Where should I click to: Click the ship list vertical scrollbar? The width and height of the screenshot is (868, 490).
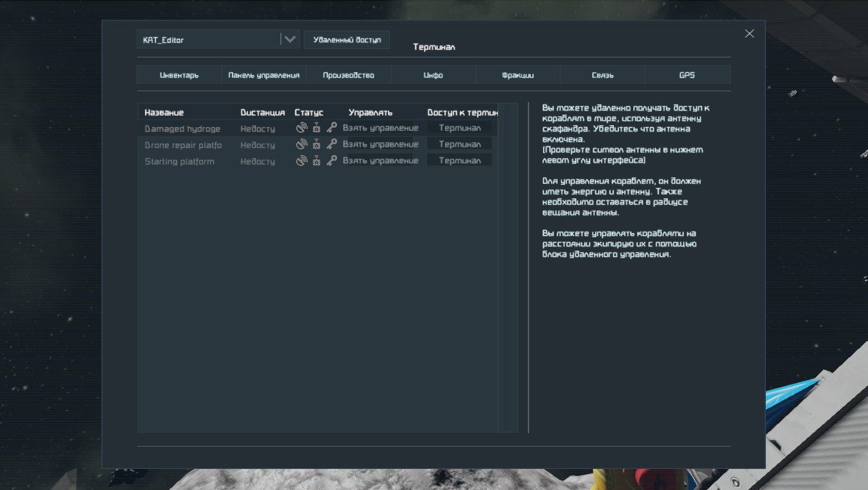click(x=507, y=268)
